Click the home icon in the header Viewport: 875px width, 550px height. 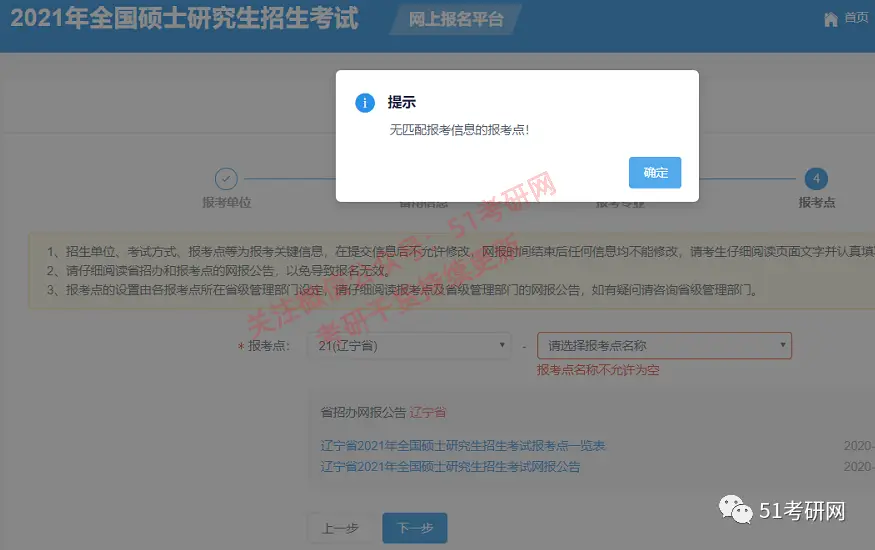[x=831, y=20]
